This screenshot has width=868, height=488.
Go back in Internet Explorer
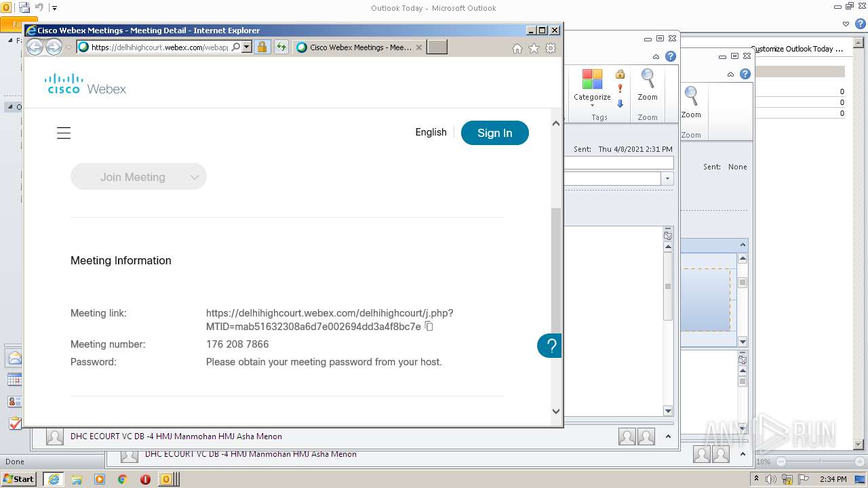(x=35, y=47)
